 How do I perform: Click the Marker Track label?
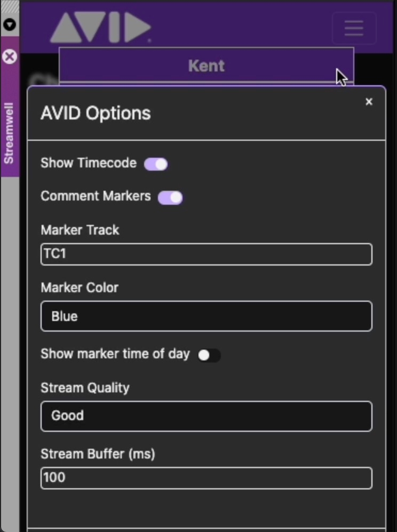tap(80, 230)
